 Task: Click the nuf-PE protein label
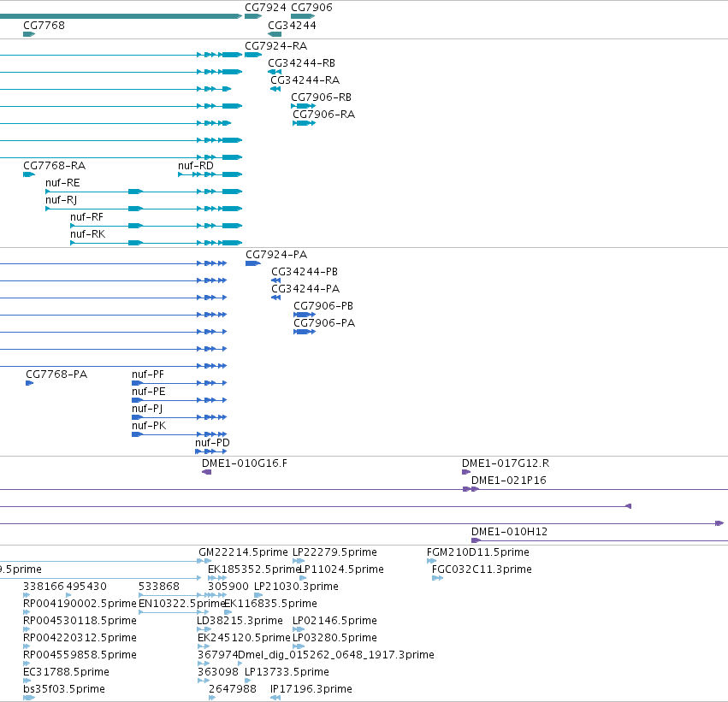(x=149, y=392)
